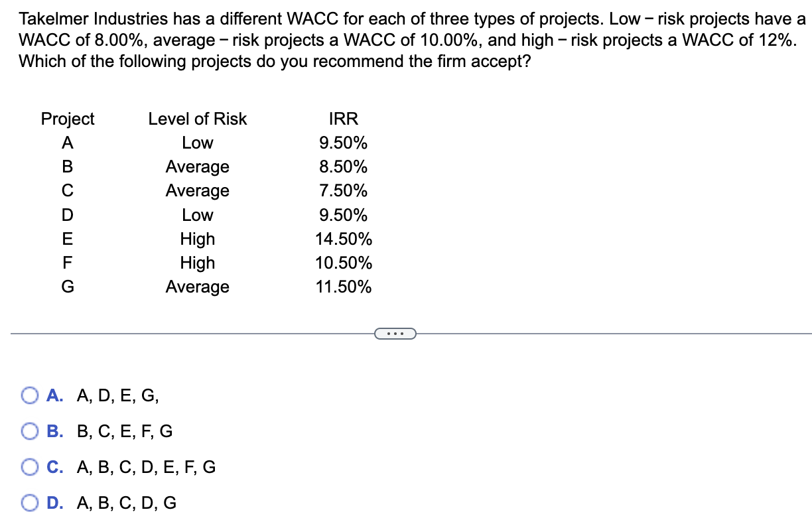Select answer choice B radio button
812x532 pixels.
click(x=29, y=431)
